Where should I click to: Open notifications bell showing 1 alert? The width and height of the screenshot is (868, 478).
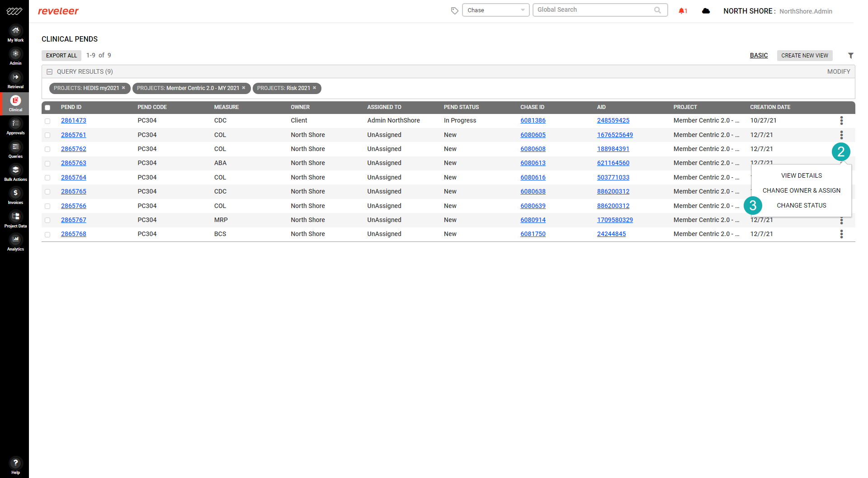click(683, 11)
